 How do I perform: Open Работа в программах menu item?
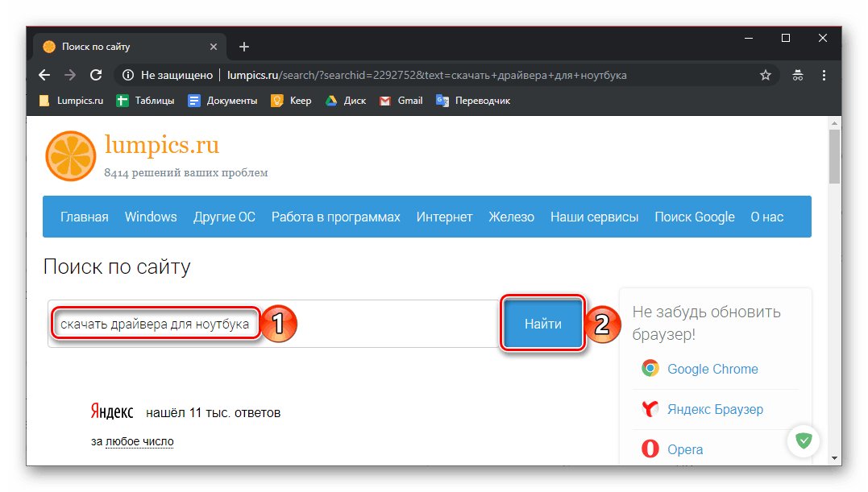pyautogui.click(x=335, y=217)
